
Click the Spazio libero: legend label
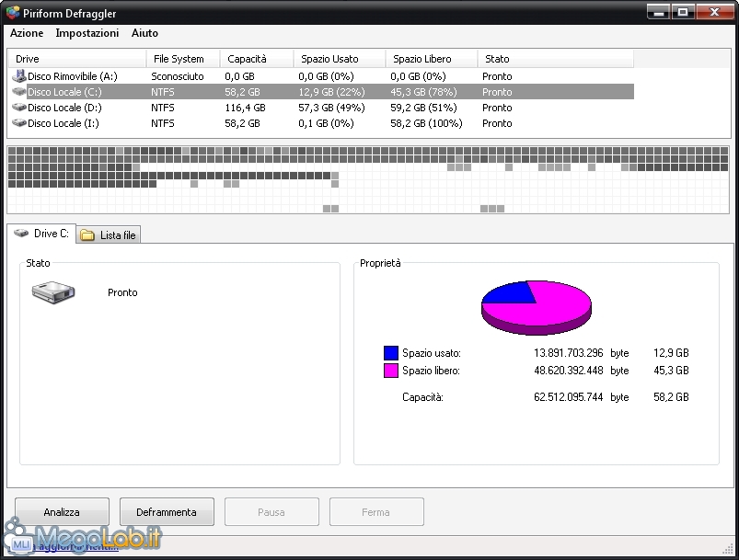tap(431, 371)
